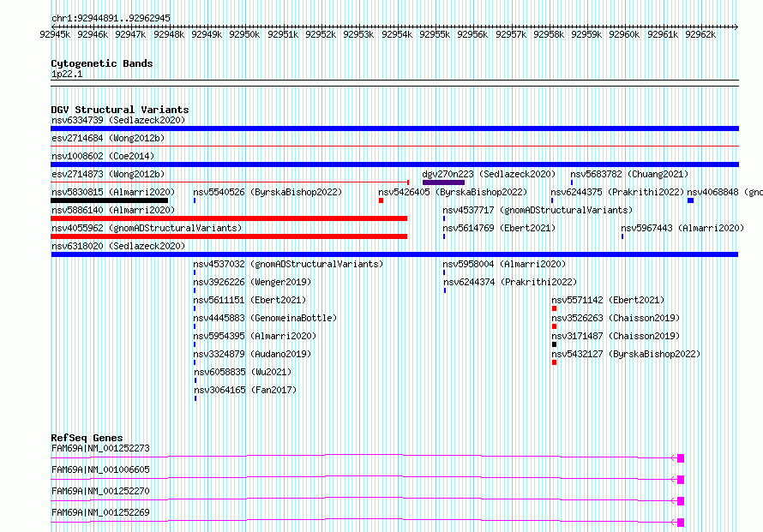Open variant nsv3324879 (Audano2019) label
Image resolution: width=763 pixels, height=532 pixels.
click(x=252, y=354)
